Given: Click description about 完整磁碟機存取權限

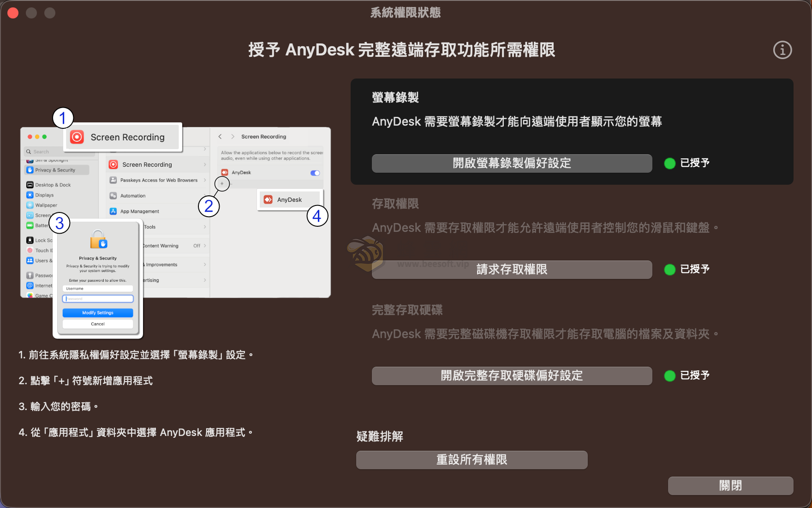Looking at the screenshot, I should coord(545,334).
